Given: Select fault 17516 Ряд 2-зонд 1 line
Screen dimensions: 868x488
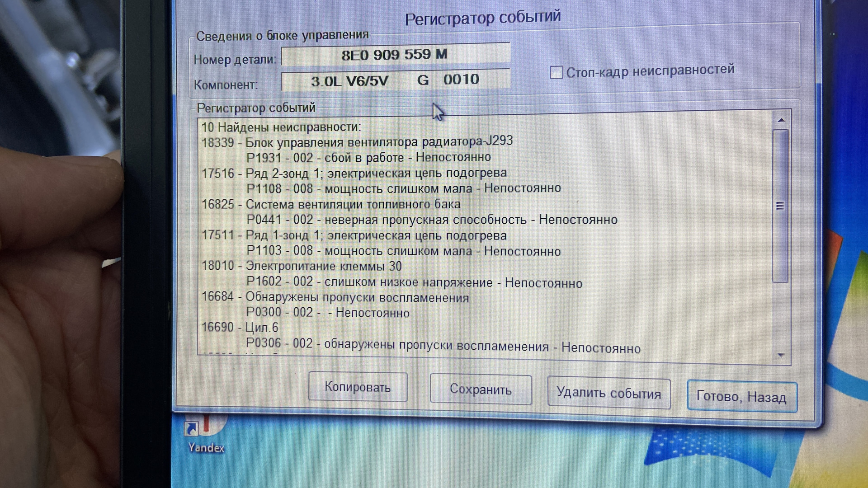Looking at the screenshot, I should click(354, 173).
